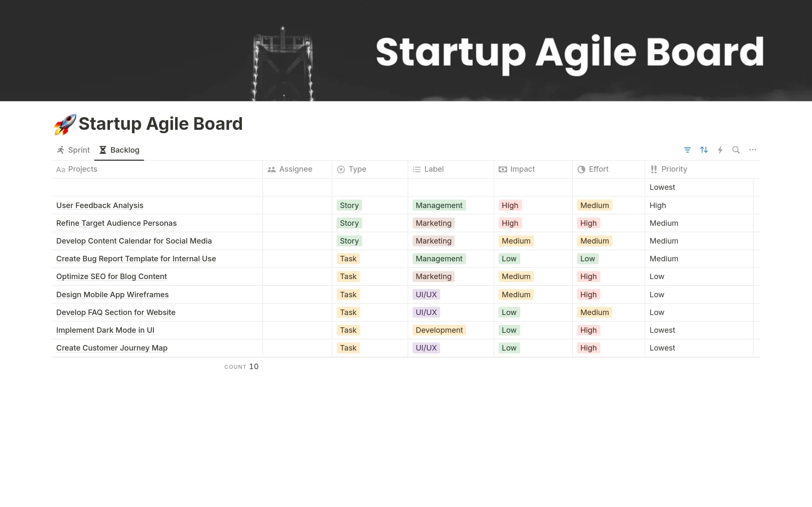Open the Implement Dark Mode in UI task

105,330
